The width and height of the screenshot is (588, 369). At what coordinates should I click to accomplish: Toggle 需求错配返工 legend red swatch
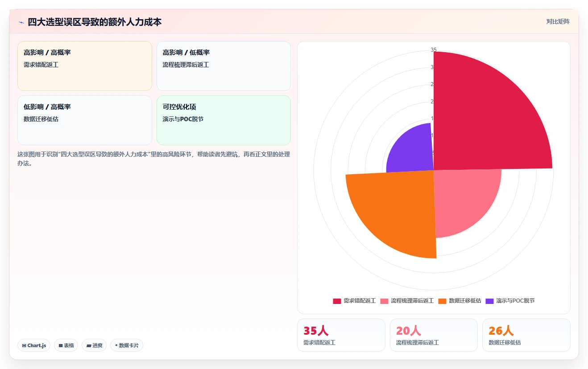pos(337,301)
